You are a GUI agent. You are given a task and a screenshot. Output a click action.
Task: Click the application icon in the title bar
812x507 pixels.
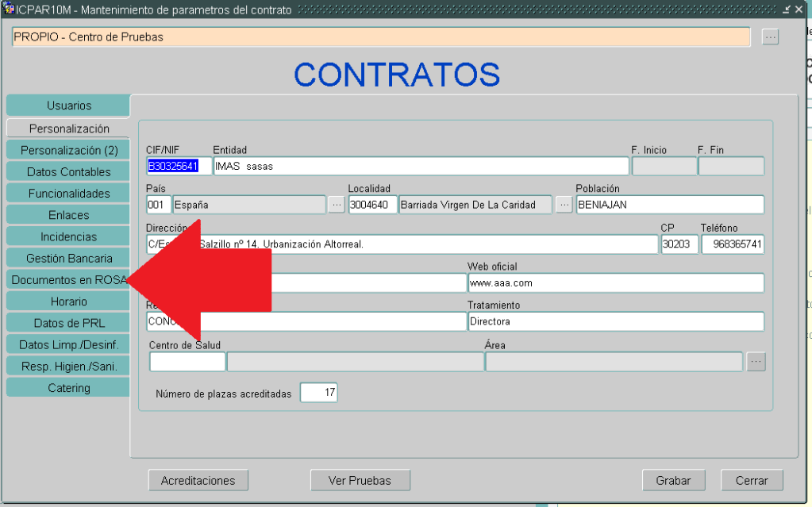click(9, 10)
